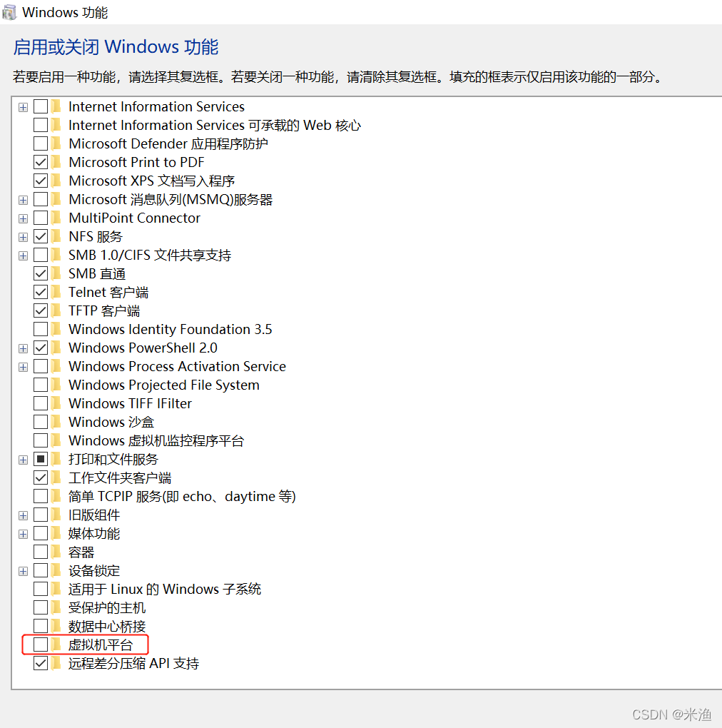Viewport: 722px width, 728px height.
Task: Expand the 媒体功能 node
Action: (x=24, y=535)
